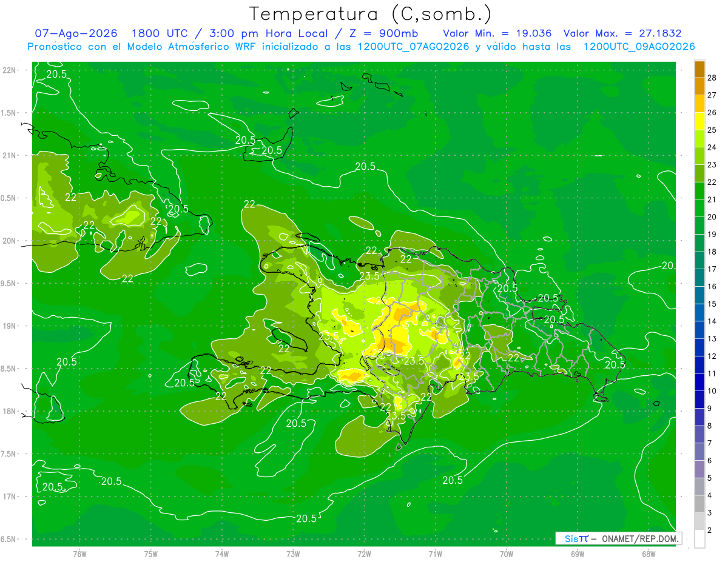Image resolution: width=728 pixels, height=562 pixels.
Task: Click the '69W' longitude axis label
Action: (578, 554)
